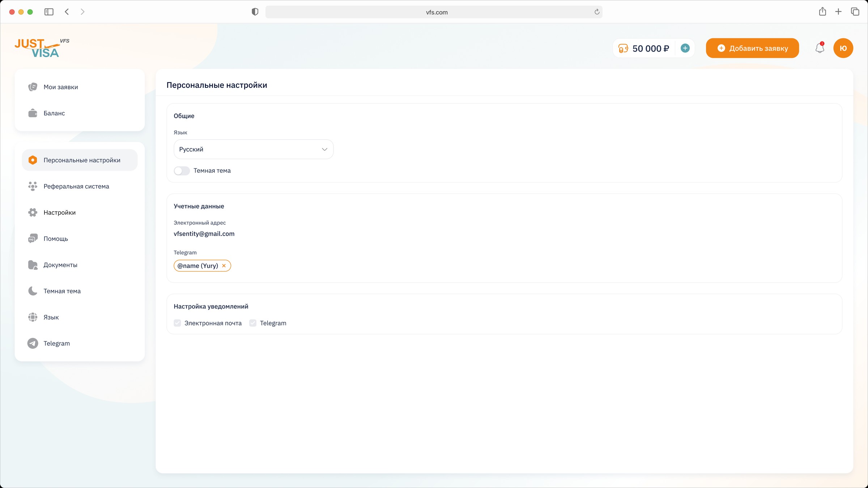Click the email vfsentity@gmail.com
The image size is (868, 488).
tap(204, 234)
